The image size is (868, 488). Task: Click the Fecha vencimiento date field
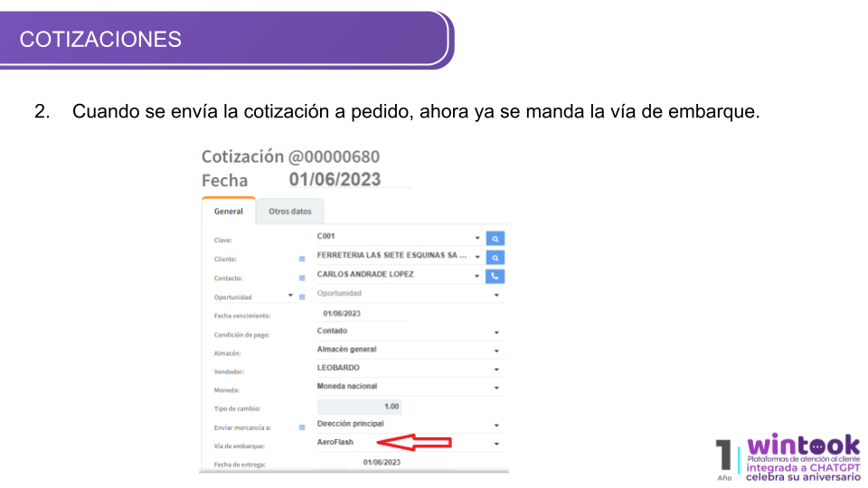point(363,314)
